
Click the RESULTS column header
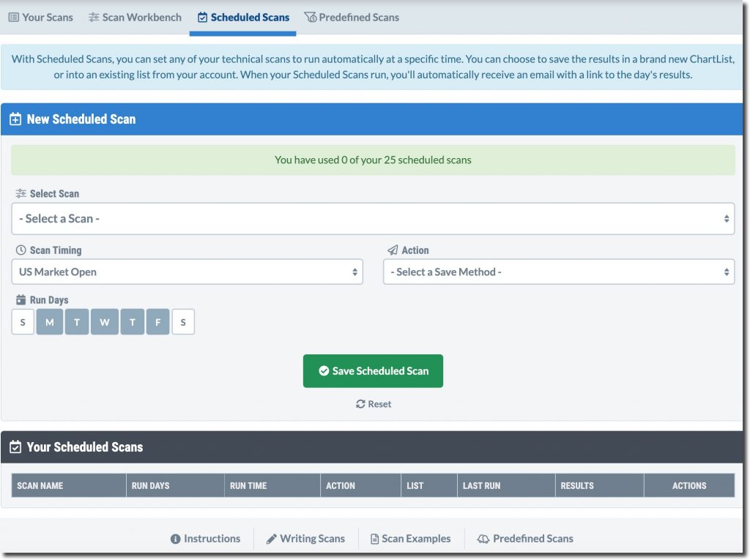599,485
